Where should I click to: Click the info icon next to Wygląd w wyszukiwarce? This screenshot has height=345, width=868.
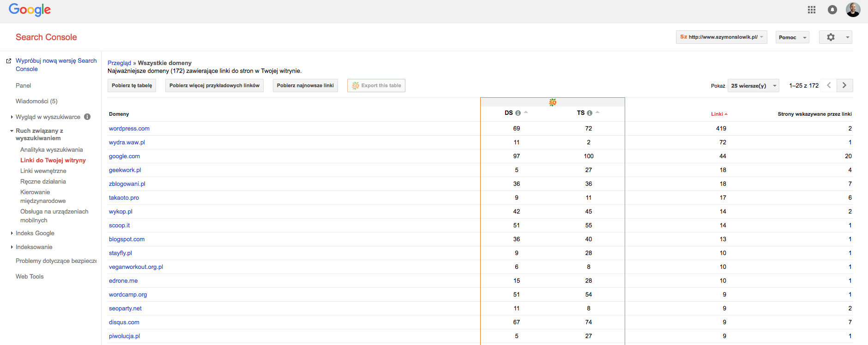coord(87,117)
